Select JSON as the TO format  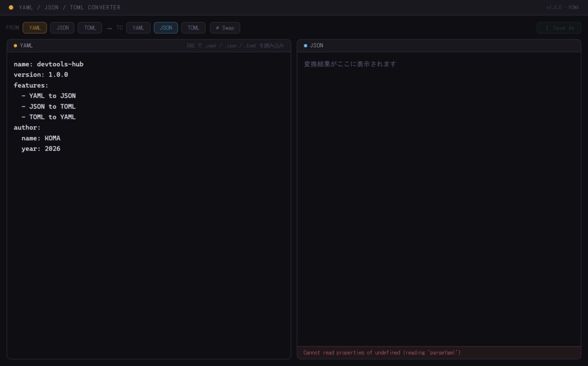point(166,28)
